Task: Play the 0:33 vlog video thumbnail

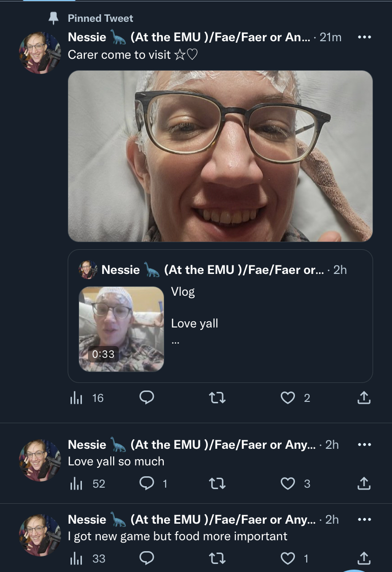Action: 121,329
